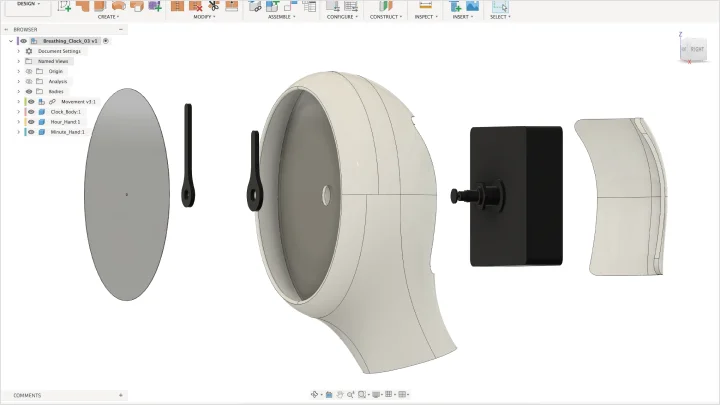
Task: Expand the Bodies folder node
Action: click(19, 91)
